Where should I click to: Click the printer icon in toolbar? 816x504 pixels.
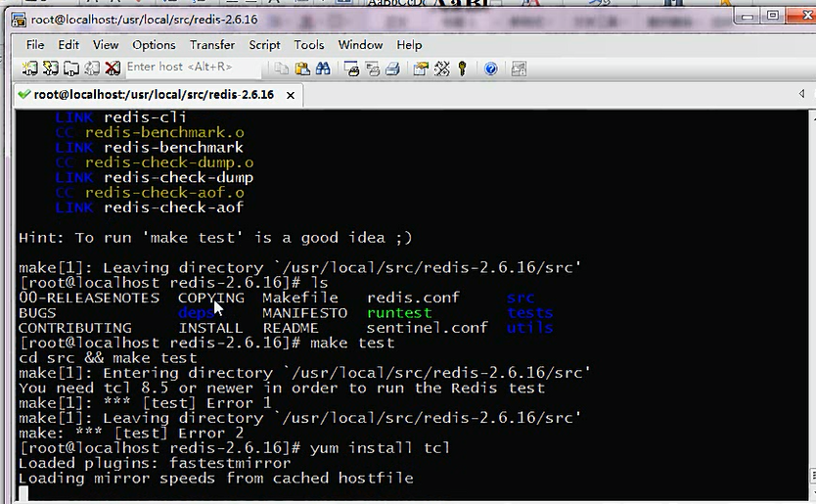[393, 69]
